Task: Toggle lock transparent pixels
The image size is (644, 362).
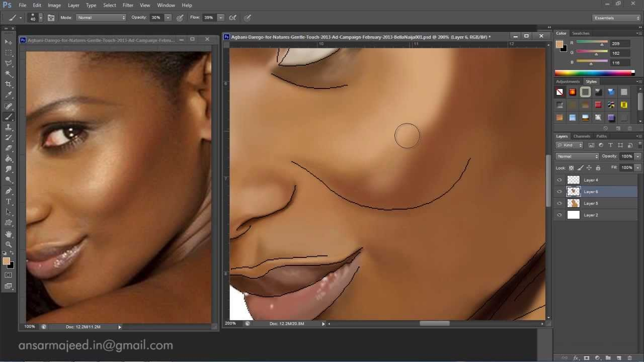Action: point(571,167)
